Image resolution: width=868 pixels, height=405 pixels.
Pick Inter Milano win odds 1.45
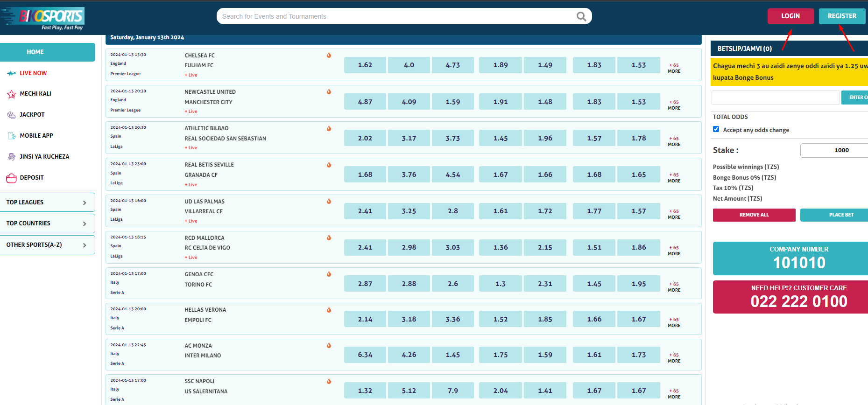pos(453,355)
